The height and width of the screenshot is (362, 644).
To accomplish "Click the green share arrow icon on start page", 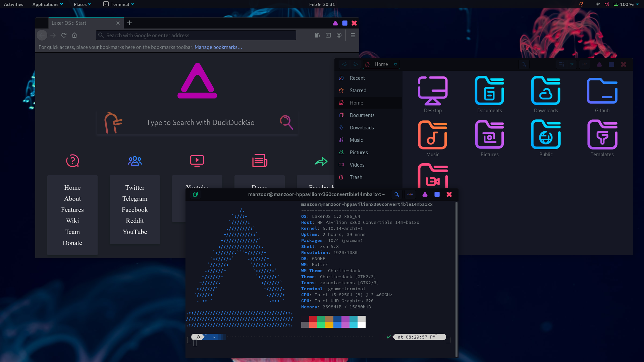I will point(321,162).
